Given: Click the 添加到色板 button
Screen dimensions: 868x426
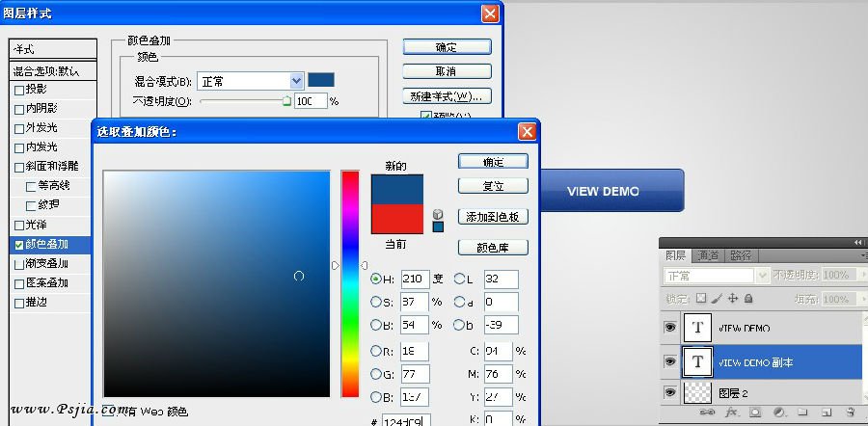Looking at the screenshot, I should (x=493, y=217).
